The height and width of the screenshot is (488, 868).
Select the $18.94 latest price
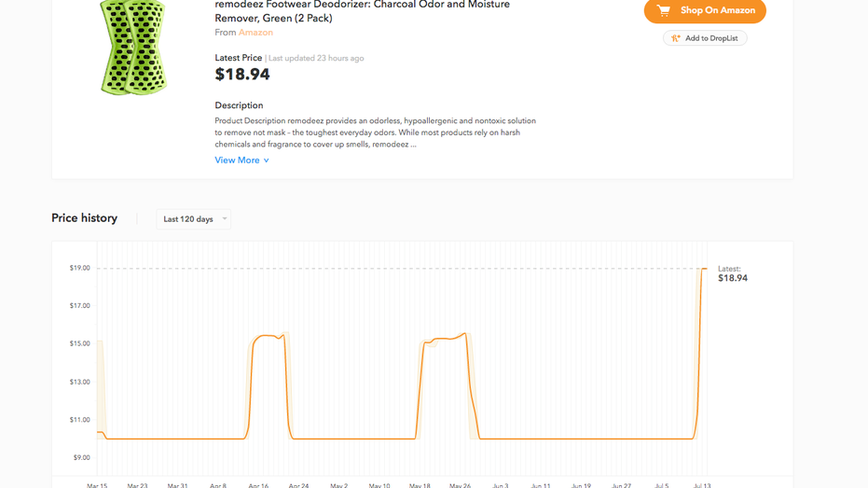coord(242,75)
